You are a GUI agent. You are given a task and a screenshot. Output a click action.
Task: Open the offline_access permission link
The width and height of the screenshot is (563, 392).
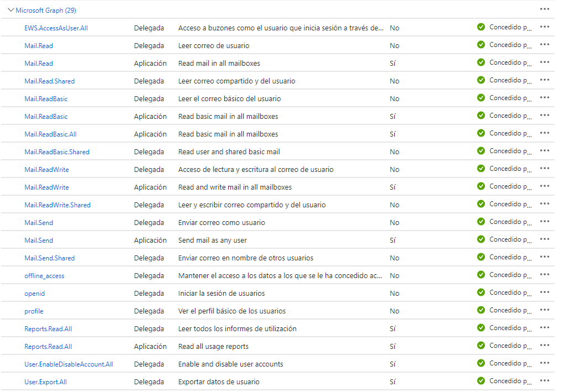point(44,276)
